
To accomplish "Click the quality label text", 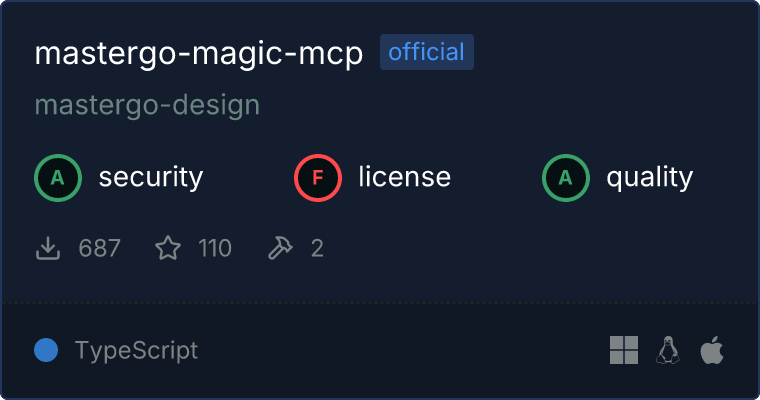I will click(x=649, y=178).
